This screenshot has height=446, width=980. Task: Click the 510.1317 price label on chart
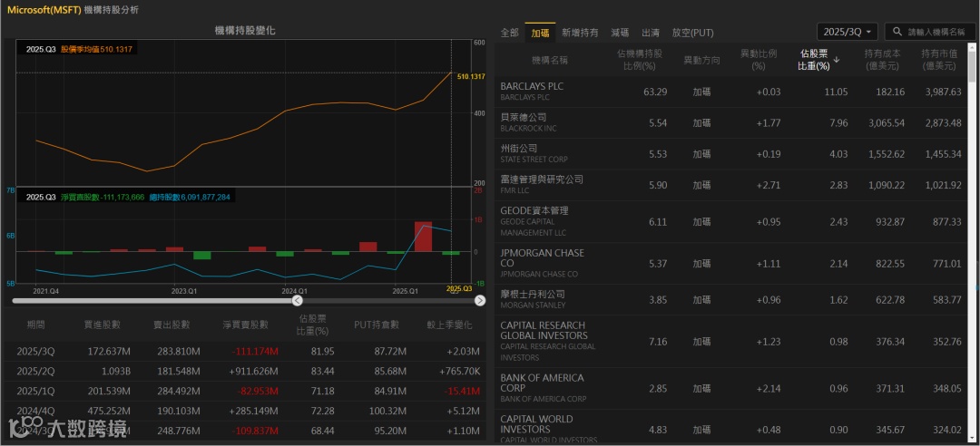[471, 77]
